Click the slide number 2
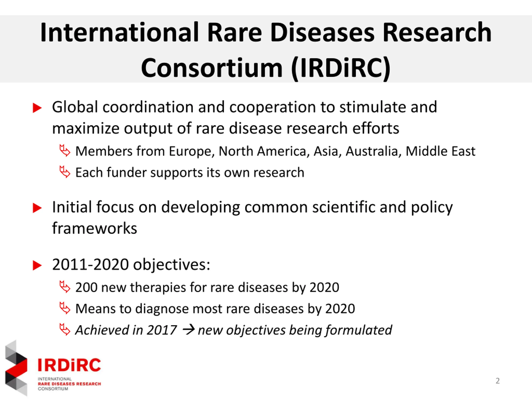This screenshot has width=532, height=399. click(x=498, y=381)
